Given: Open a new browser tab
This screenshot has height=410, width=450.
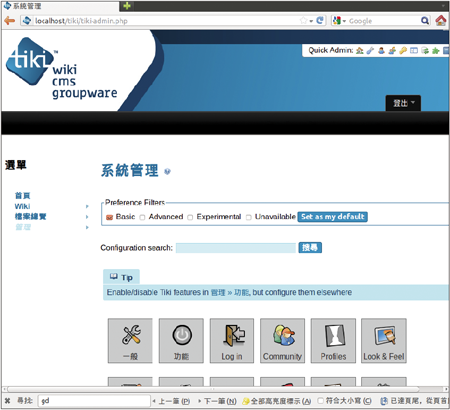Looking at the screenshot, I should click(x=127, y=6).
